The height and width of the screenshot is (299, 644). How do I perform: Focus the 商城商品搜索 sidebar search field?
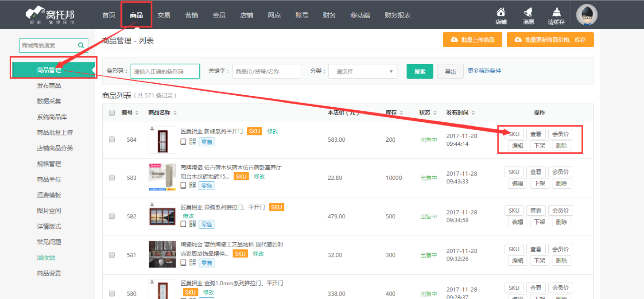coord(54,45)
